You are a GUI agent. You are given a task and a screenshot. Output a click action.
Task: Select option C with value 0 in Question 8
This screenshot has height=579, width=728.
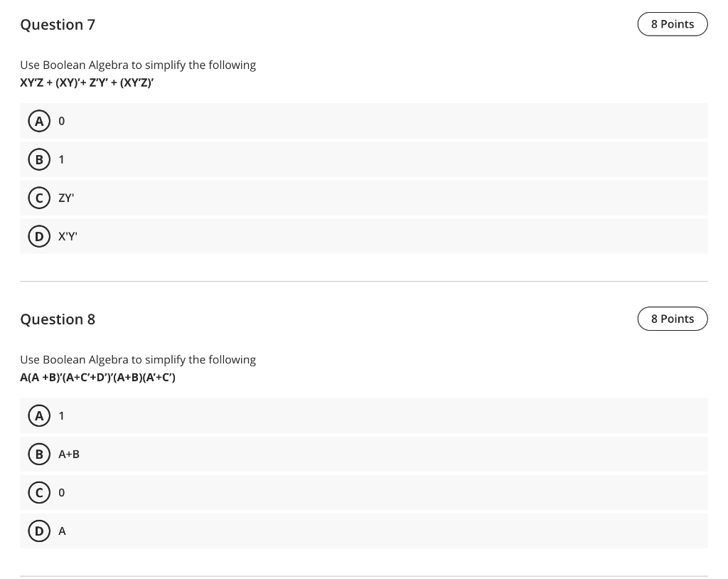(x=39, y=492)
